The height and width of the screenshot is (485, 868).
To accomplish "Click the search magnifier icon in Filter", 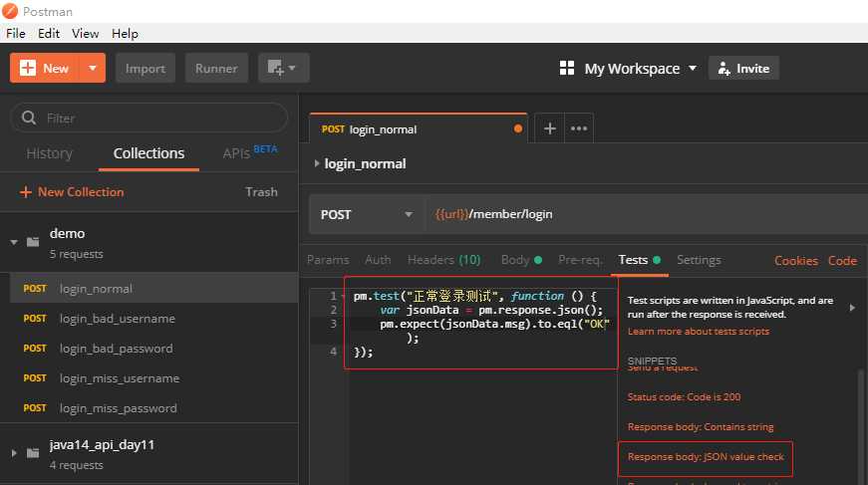I will point(29,118).
